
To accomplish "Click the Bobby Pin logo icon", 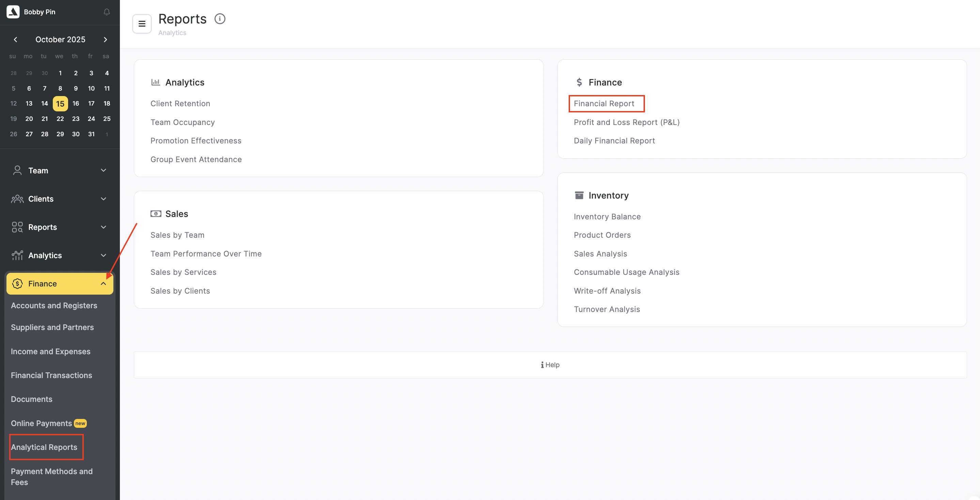I will click(x=13, y=12).
